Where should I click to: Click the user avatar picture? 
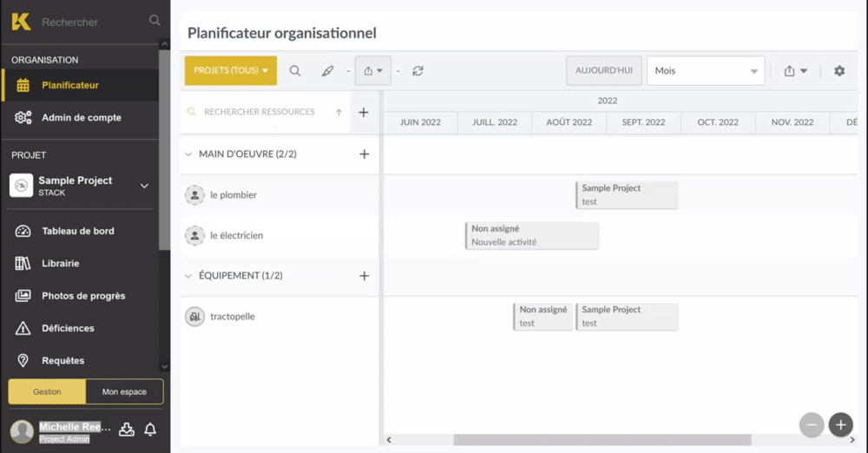pos(23,431)
